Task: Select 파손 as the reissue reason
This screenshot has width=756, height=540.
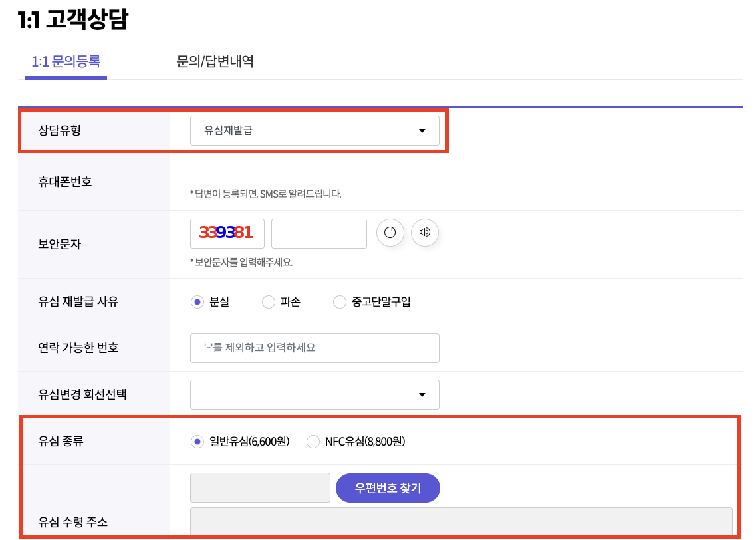Action: pos(269,302)
